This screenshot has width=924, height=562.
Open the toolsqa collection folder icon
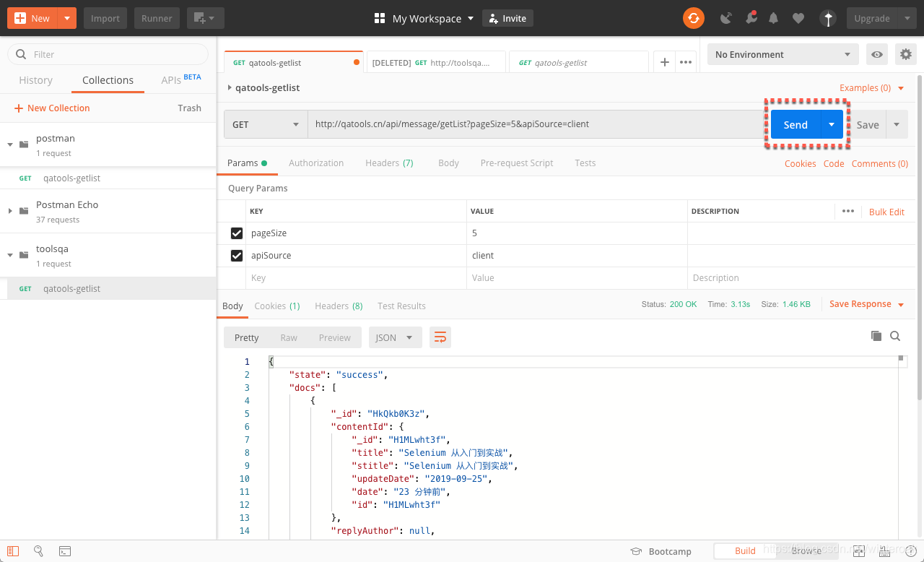(24, 254)
